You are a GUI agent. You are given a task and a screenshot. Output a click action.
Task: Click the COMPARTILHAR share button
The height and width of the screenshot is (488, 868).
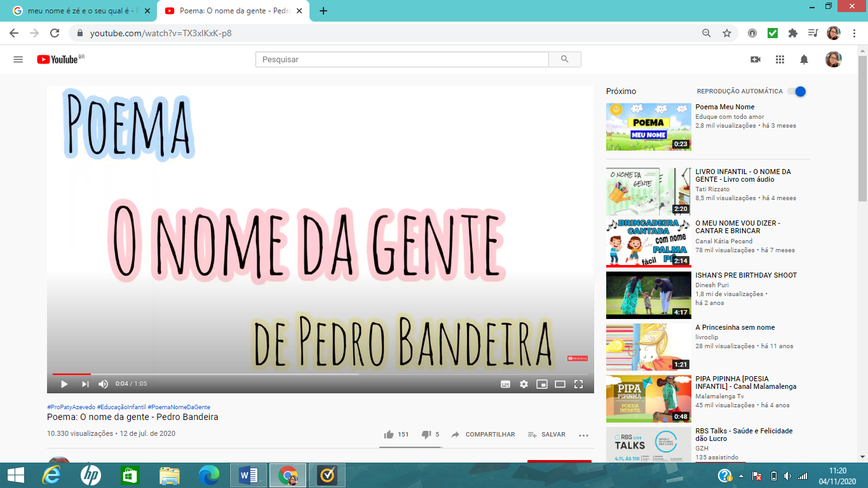tap(484, 435)
